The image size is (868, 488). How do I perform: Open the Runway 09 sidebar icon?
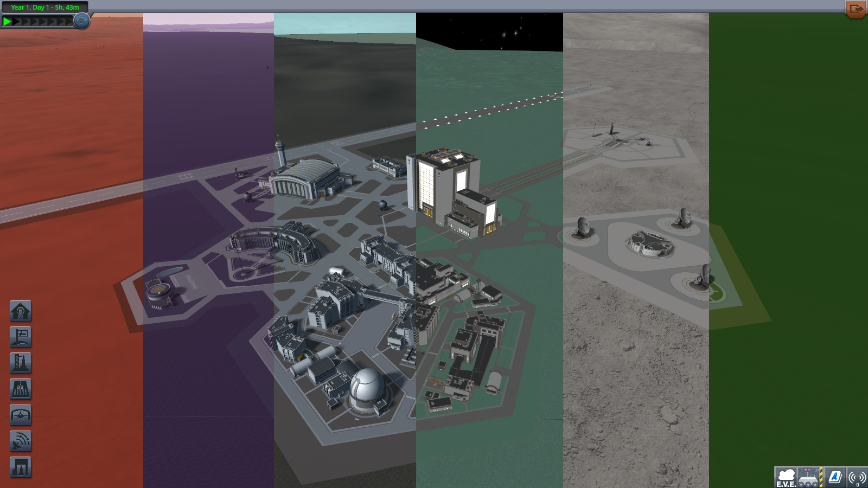pos(21,389)
